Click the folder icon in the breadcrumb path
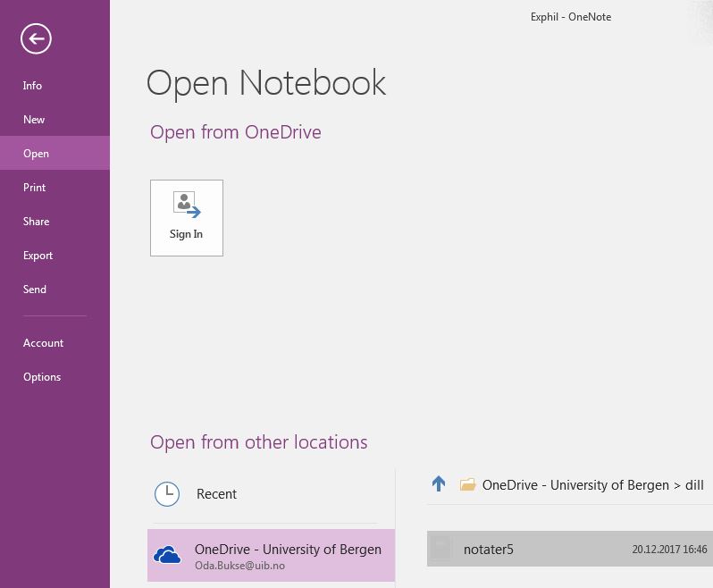 467,485
